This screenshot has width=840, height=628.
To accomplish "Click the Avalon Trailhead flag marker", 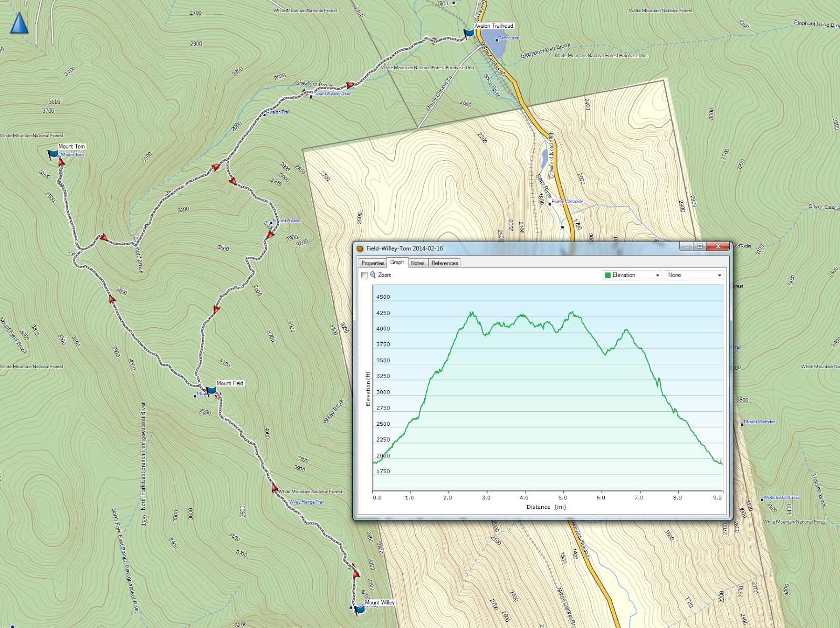I will (469, 33).
